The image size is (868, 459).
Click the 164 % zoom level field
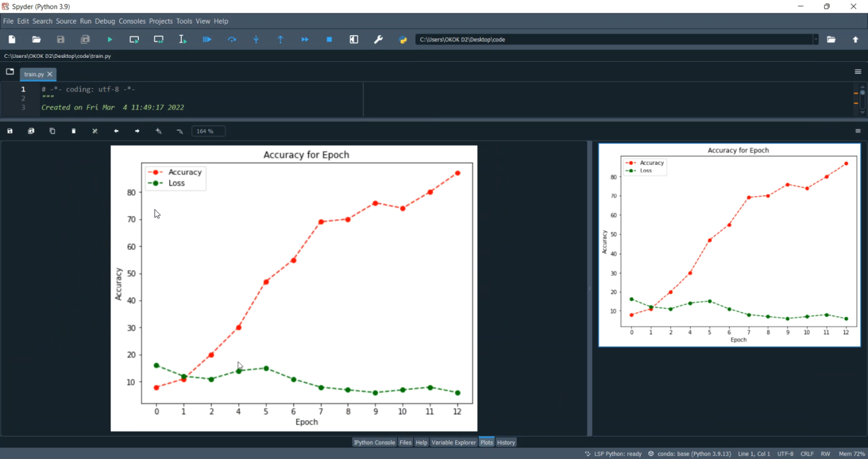(x=208, y=131)
